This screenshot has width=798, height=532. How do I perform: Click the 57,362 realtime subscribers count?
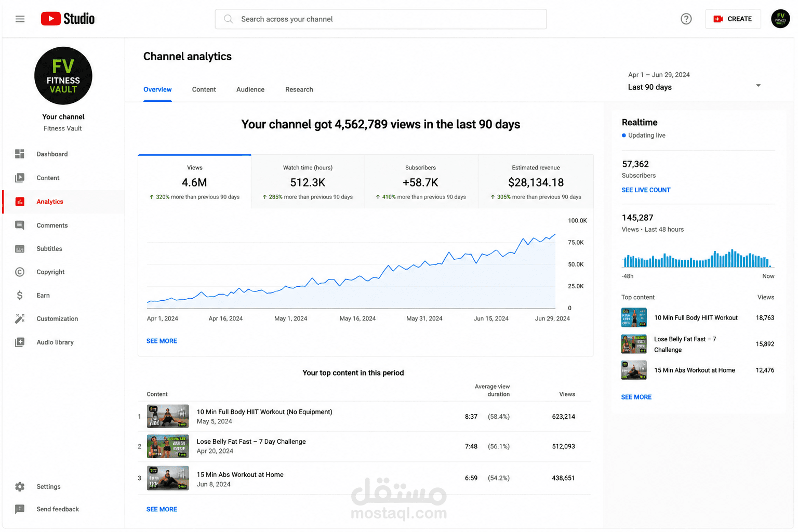(635, 164)
